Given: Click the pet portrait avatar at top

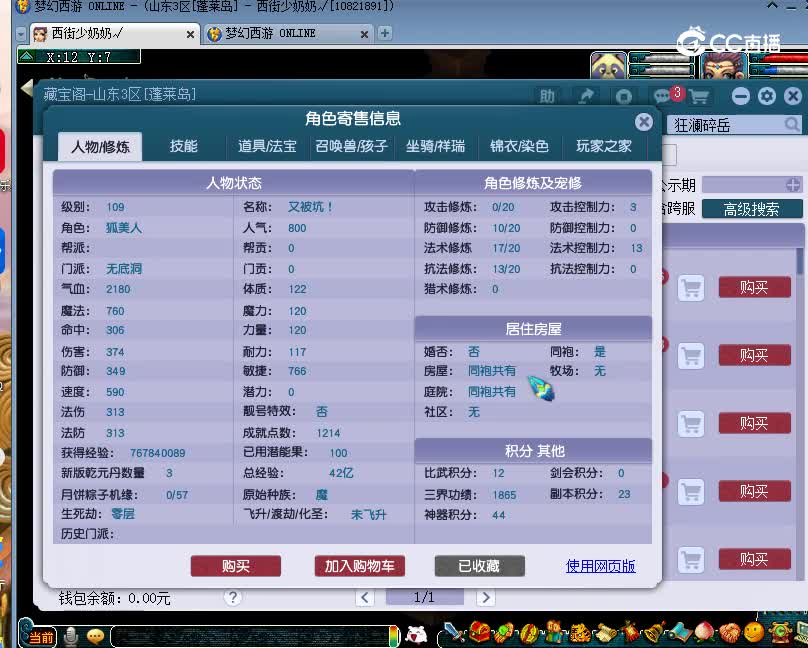Looking at the screenshot, I should click(x=609, y=65).
